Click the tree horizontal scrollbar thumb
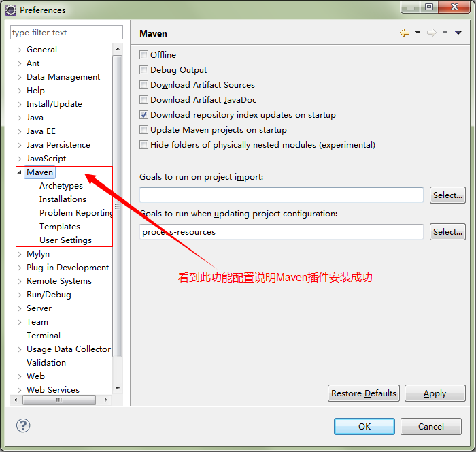Screen dimensions: 476x452 click(x=59, y=400)
